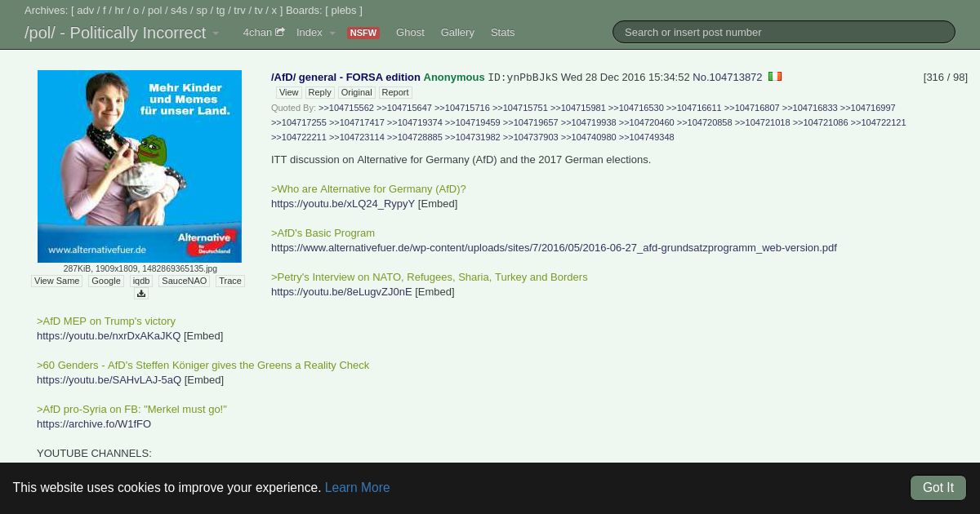
Task: Focus the search or post number field
Action: point(784,32)
